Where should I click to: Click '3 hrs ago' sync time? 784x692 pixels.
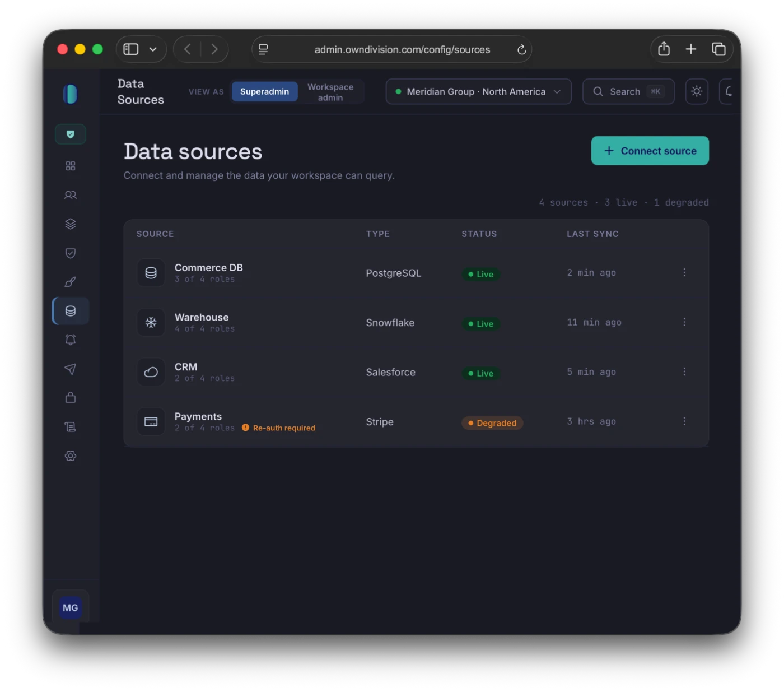coord(591,421)
